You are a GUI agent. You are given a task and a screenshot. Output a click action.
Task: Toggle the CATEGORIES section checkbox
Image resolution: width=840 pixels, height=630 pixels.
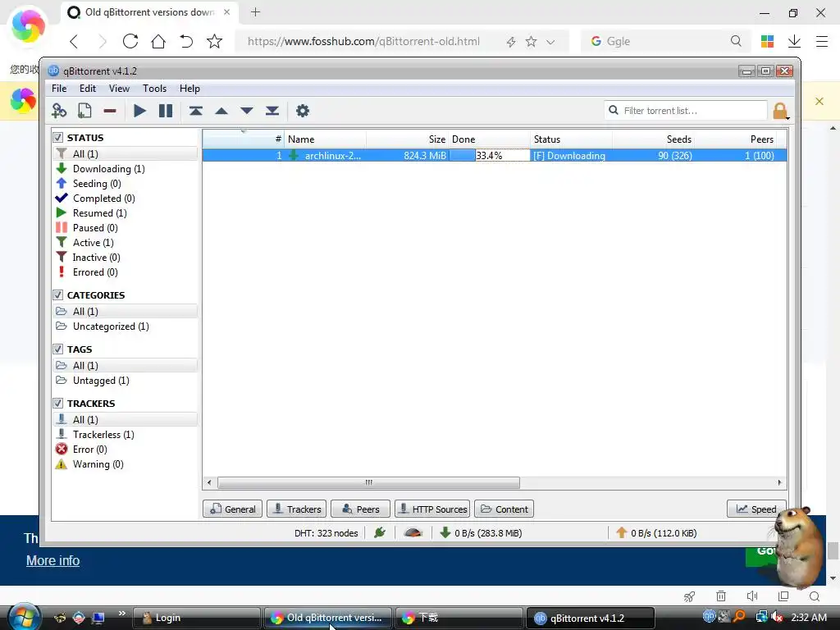58,295
